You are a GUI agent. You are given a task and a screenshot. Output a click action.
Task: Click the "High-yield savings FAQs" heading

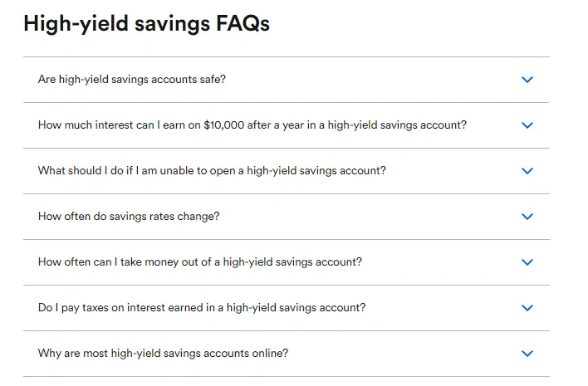146,23
